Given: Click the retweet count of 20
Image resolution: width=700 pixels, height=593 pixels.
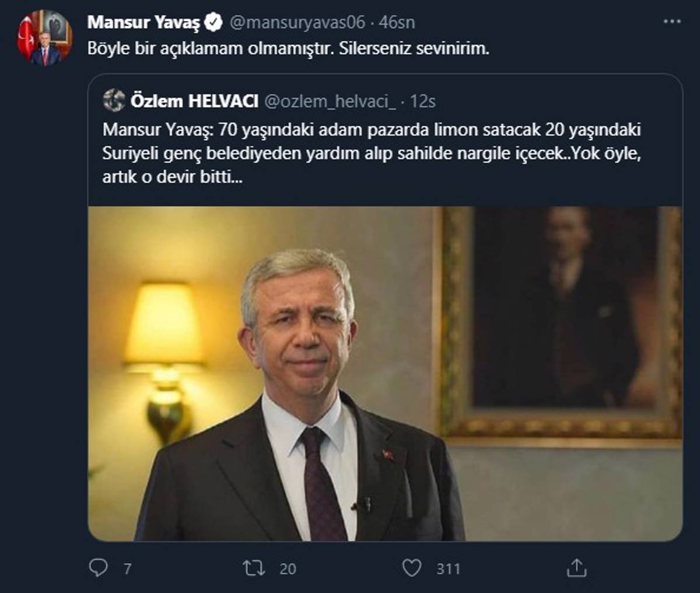Looking at the screenshot, I should [x=288, y=568].
